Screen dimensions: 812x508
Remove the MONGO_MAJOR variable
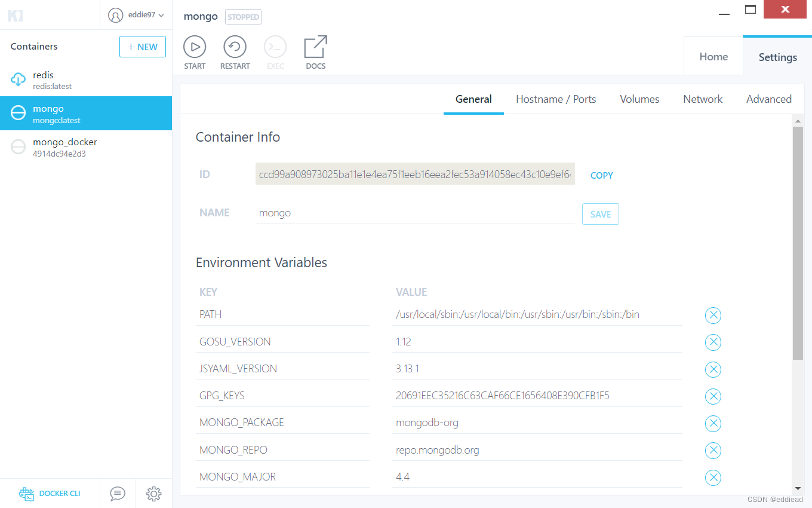click(713, 478)
